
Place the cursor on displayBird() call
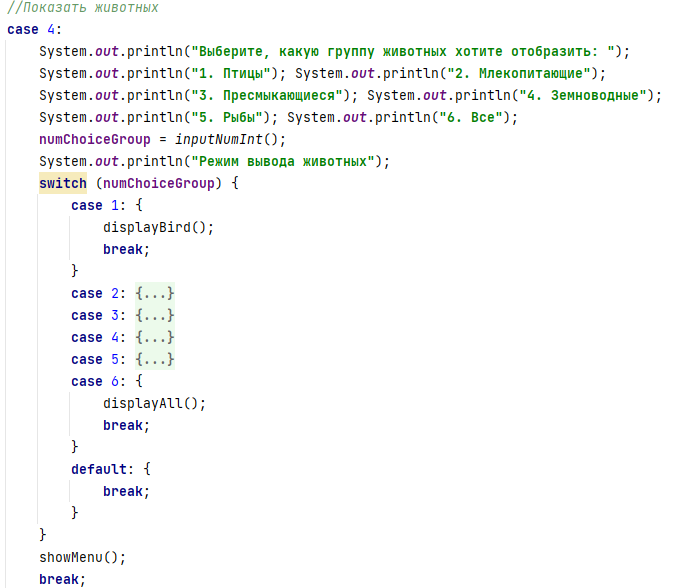click(x=158, y=227)
